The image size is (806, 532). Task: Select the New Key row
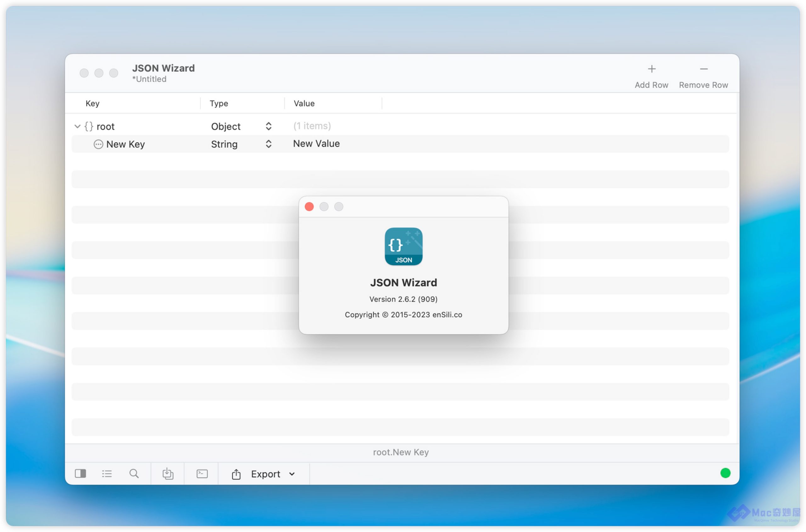(126, 144)
